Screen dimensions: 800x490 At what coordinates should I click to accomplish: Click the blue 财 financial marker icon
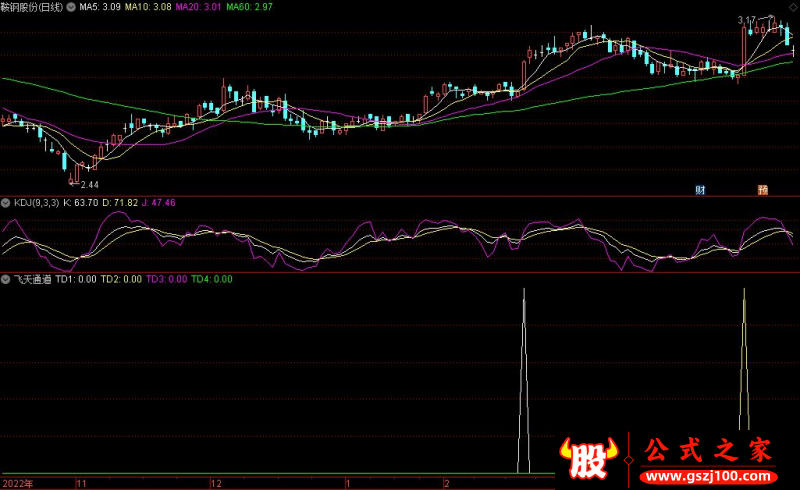701,188
